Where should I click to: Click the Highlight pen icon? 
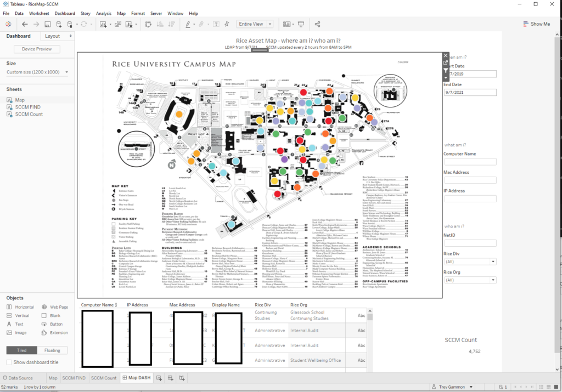pyautogui.click(x=188, y=24)
